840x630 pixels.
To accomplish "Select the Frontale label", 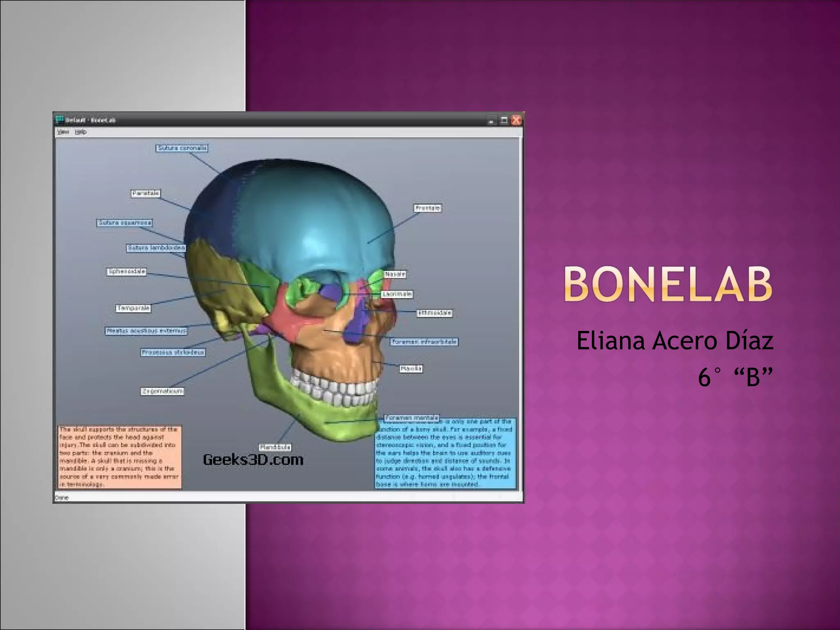I will tap(427, 208).
